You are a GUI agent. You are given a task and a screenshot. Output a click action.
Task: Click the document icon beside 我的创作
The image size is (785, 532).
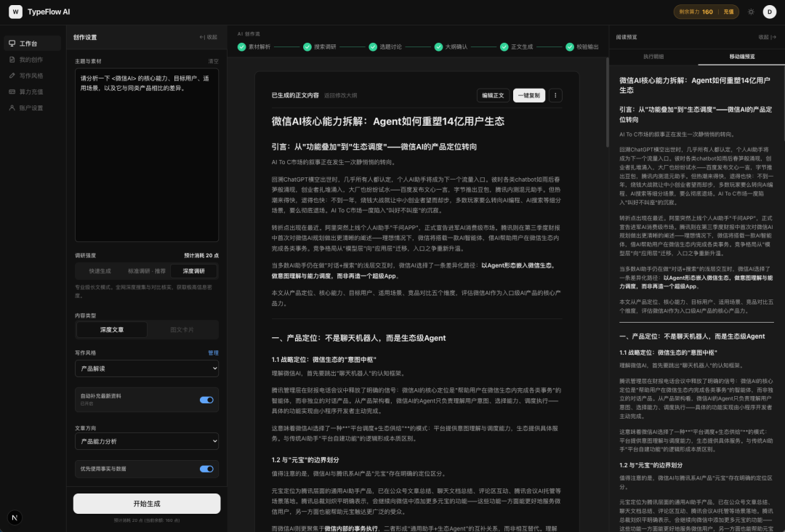tap(12, 60)
